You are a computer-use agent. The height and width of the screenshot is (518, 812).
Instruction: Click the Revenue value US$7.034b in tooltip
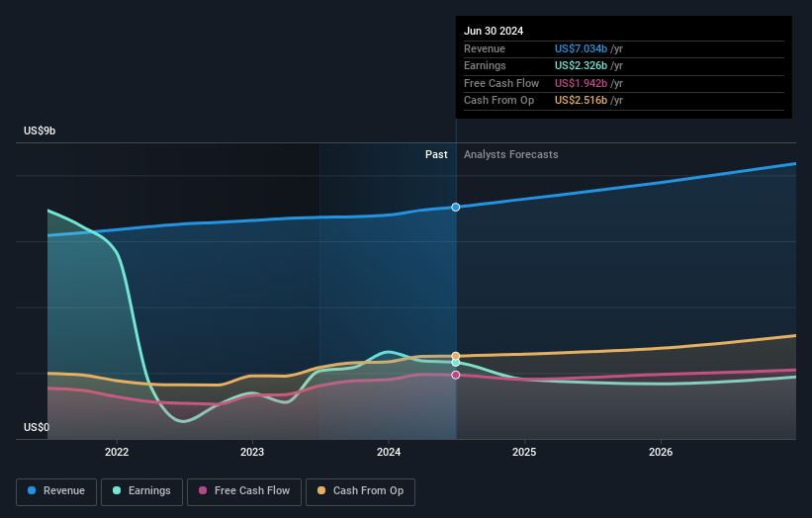[581, 49]
